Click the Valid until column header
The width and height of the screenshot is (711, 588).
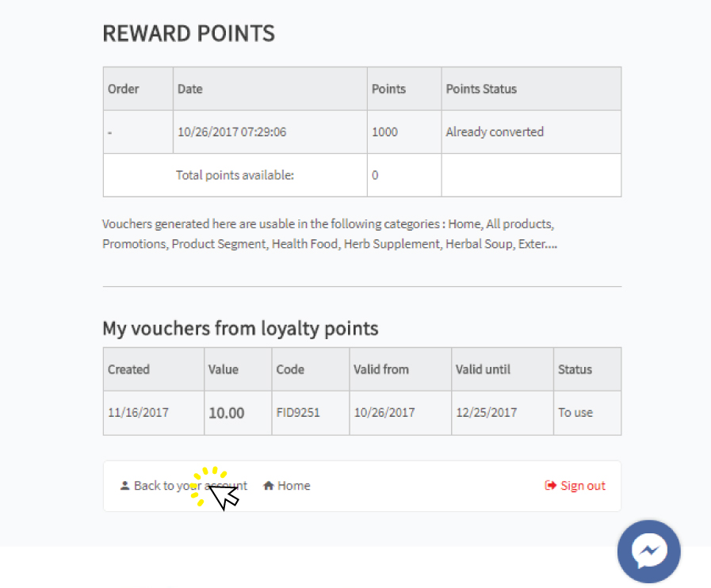point(502,369)
